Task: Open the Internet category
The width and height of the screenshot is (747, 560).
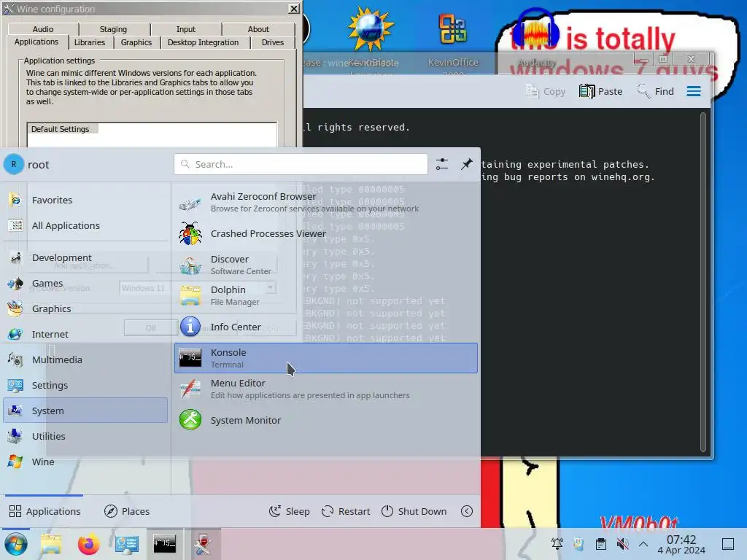Action: coord(86,334)
